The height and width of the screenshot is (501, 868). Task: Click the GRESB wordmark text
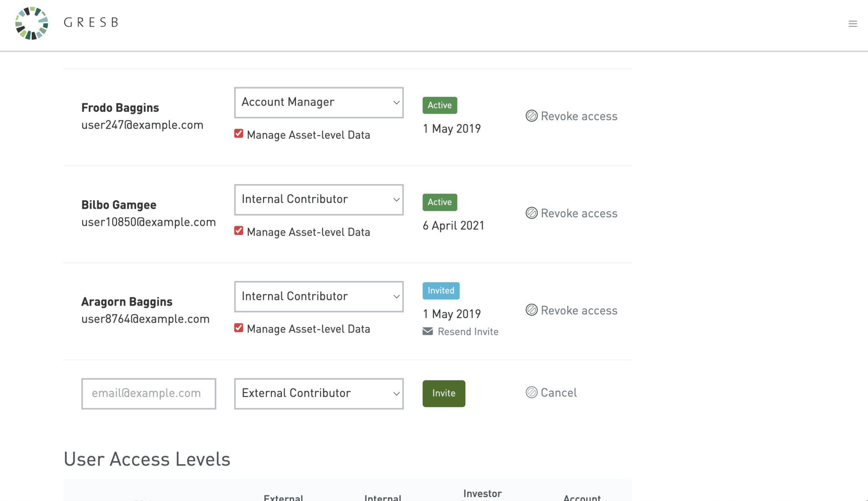point(91,22)
